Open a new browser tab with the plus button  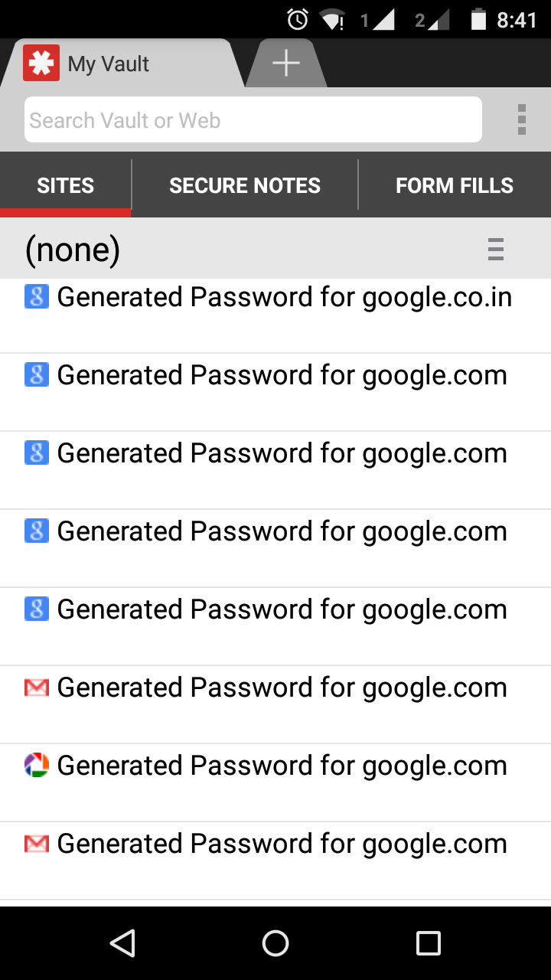(285, 63)
